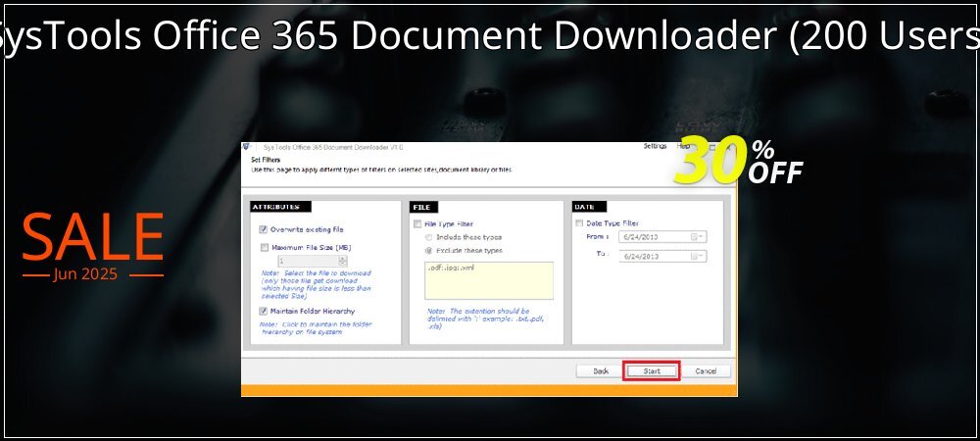Enable the File Type Filter checkbox

(416, 223)
